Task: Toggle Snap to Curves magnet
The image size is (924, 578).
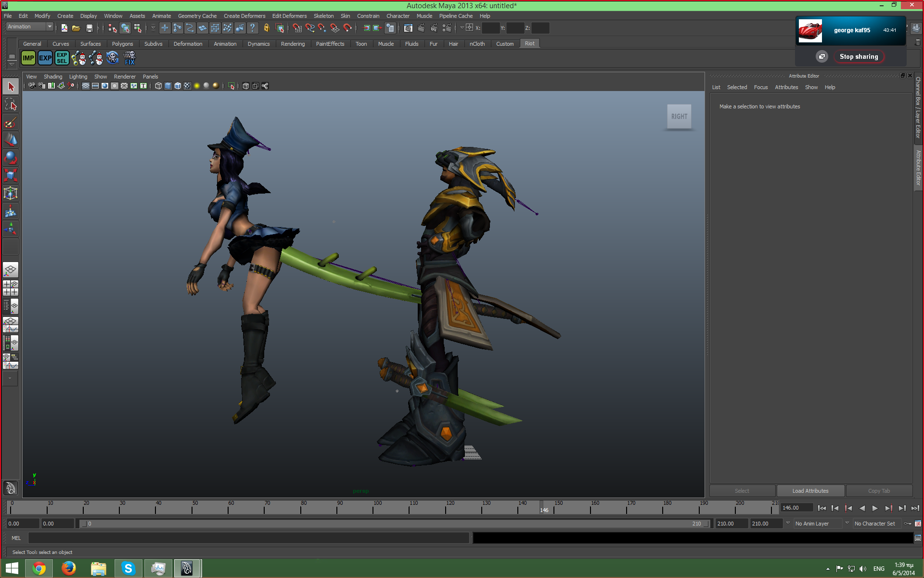Action: tap(309, 28)
